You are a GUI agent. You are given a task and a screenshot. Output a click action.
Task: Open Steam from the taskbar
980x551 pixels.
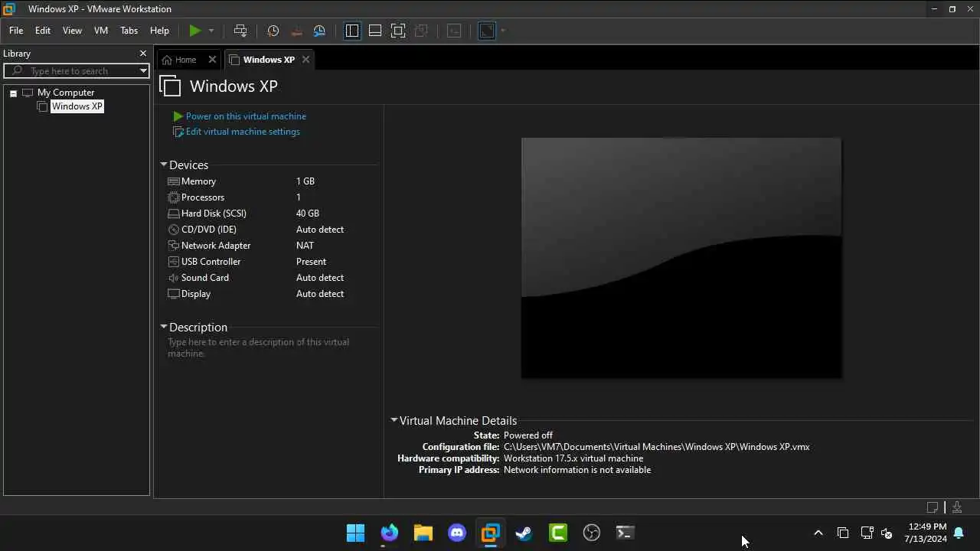point(524,533)
